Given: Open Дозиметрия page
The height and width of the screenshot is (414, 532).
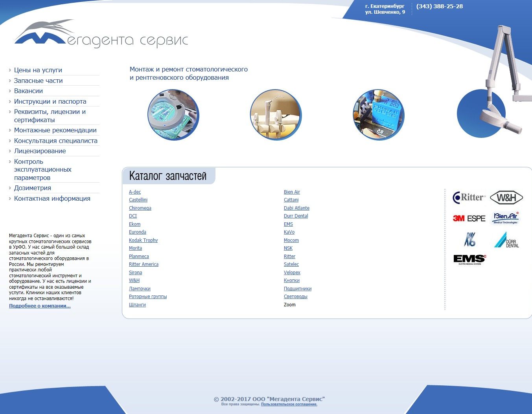Looking at the screenshot, I should point(33,188).
